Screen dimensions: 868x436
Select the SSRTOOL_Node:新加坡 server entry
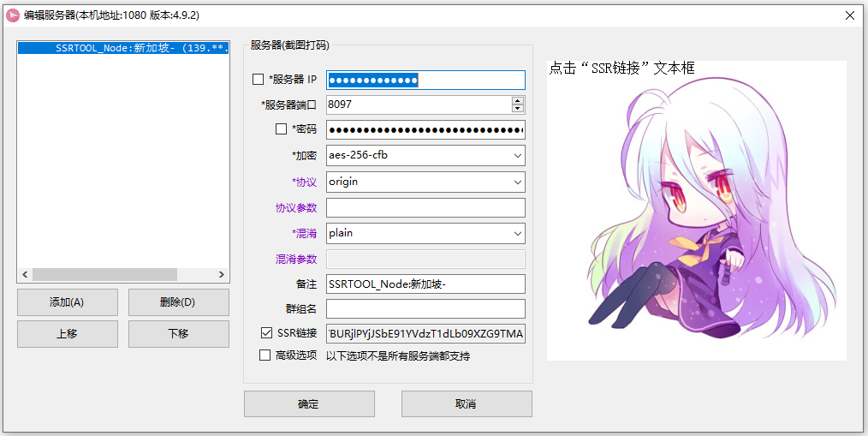(123, 48)
